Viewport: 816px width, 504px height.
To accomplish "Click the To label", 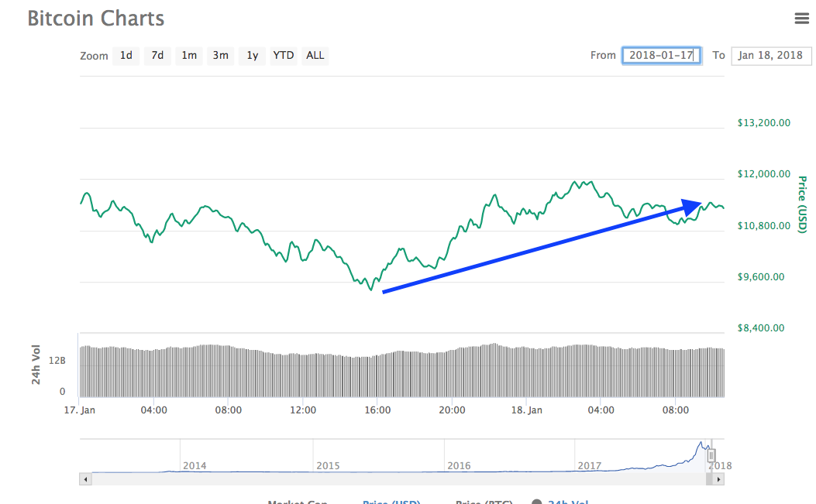I will point(718,55).
